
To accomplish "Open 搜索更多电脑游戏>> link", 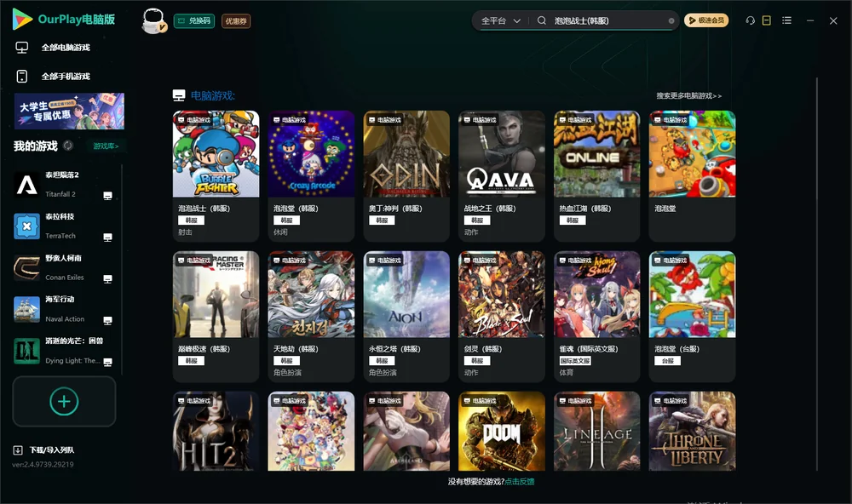I will pos(688,96).
